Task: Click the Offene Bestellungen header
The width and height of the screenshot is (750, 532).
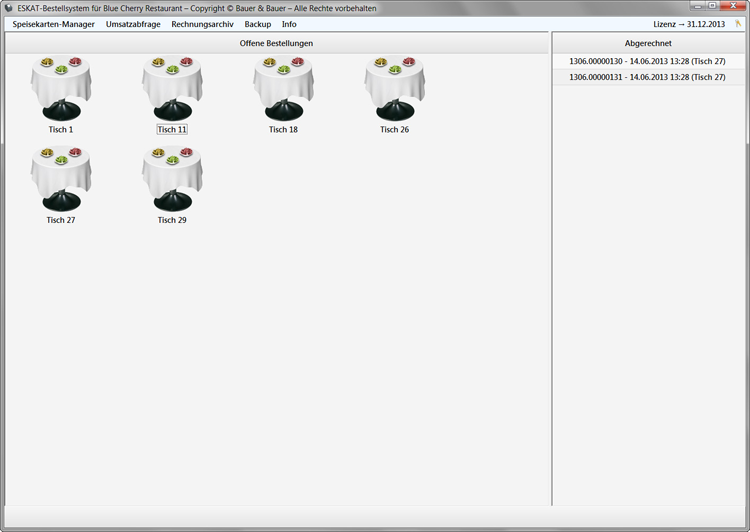Action: point(276,43)
